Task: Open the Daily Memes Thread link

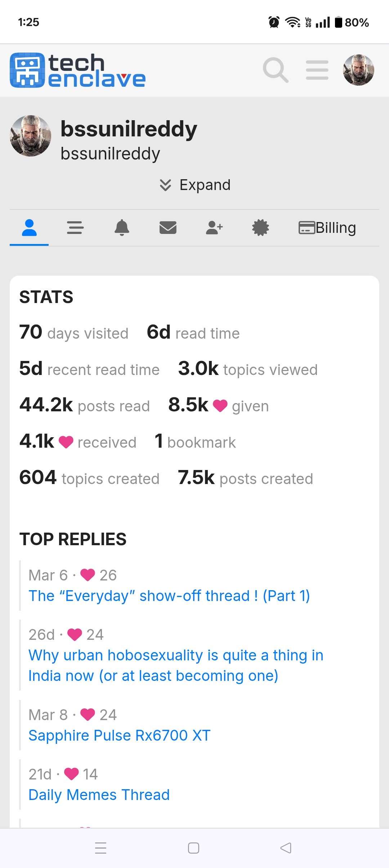Action: [99, 795]
